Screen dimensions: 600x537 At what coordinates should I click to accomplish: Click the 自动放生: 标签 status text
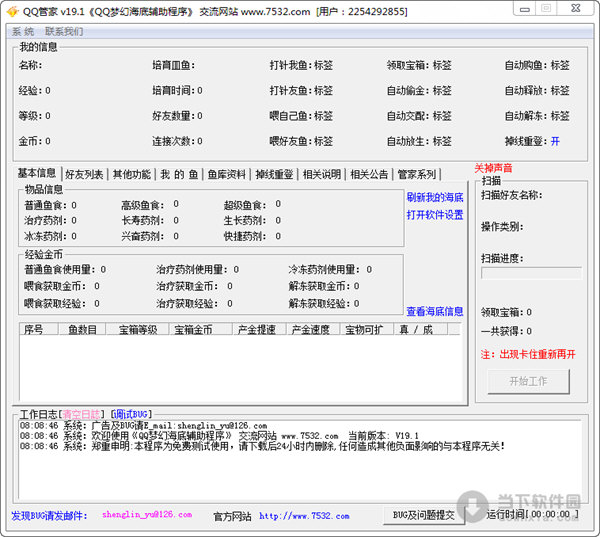pos(419,142)
